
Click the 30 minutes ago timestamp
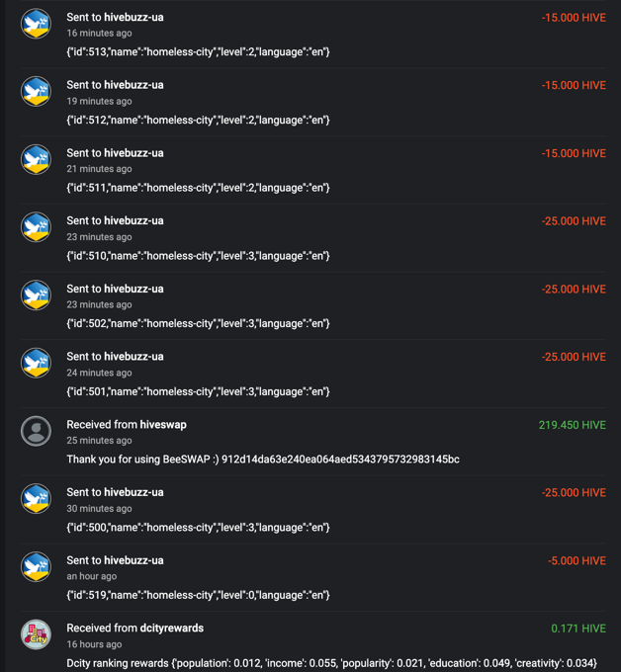click(x=99, y=509)
